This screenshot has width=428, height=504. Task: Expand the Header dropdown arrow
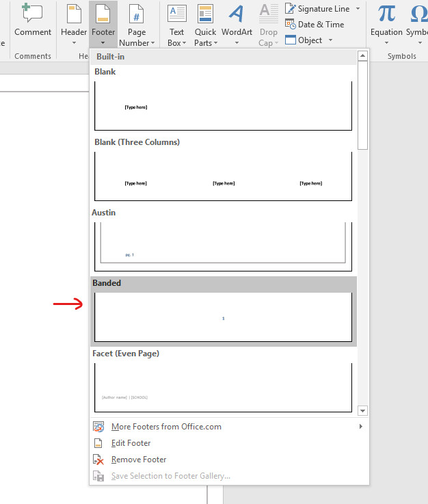point(74,43)
